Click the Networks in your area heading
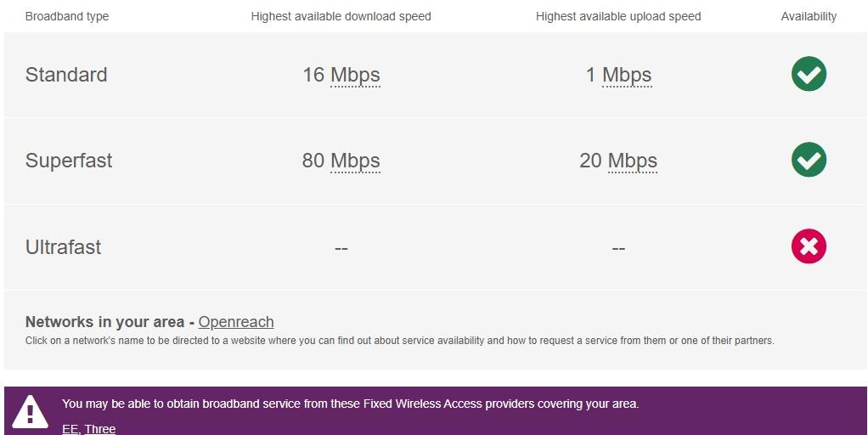This screenshot has height=435, width=868. coord(104,322)
